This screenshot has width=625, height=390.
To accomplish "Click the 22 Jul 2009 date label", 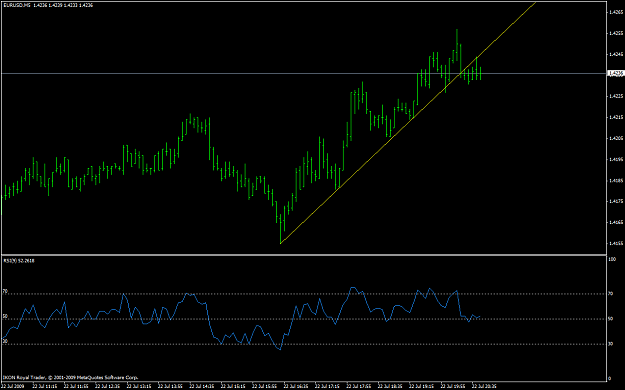I will pos(13,386).
